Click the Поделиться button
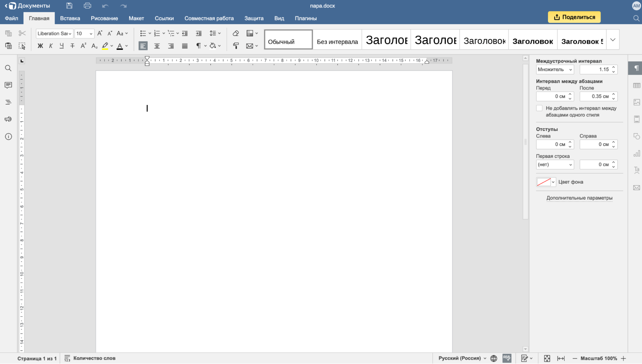The width and height of the screenshot is (642, 364). (574, 17)
